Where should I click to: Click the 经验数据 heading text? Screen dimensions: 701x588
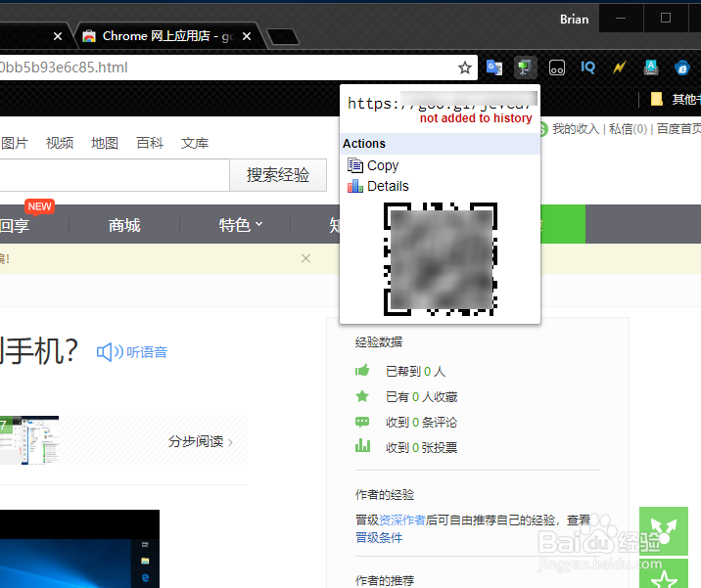(x=379, y=342)
